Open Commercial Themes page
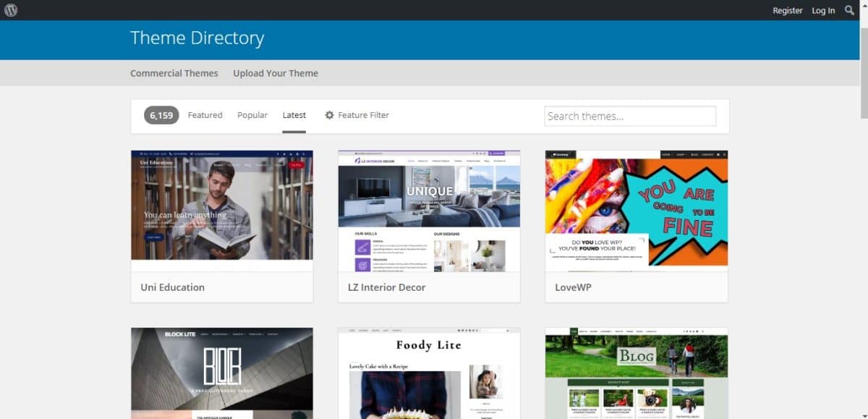 [174, 73]
